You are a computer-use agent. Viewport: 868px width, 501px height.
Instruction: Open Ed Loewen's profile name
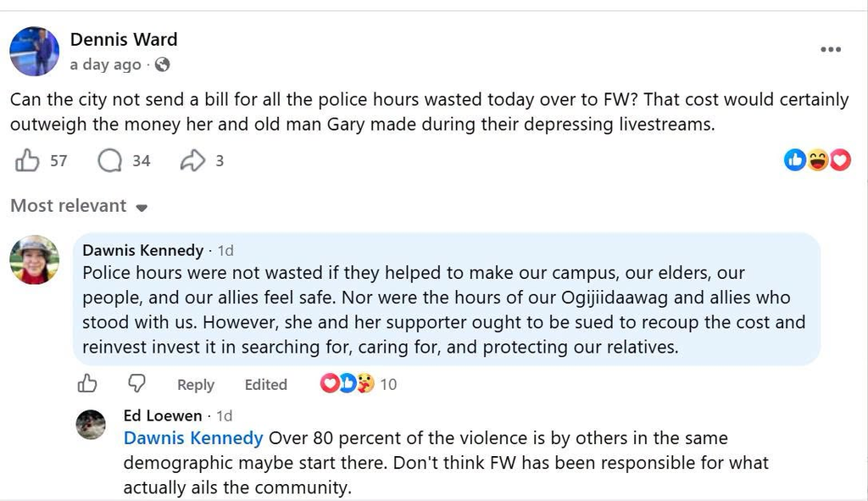pyautogui.click(x=162, y=415)
